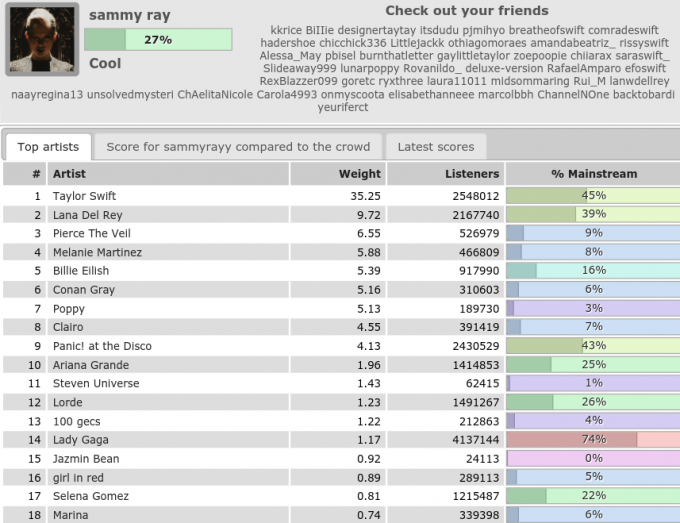Click the Pierce The Veil artist name
This screenshot has width=680, height=523.
pos(92,233)
